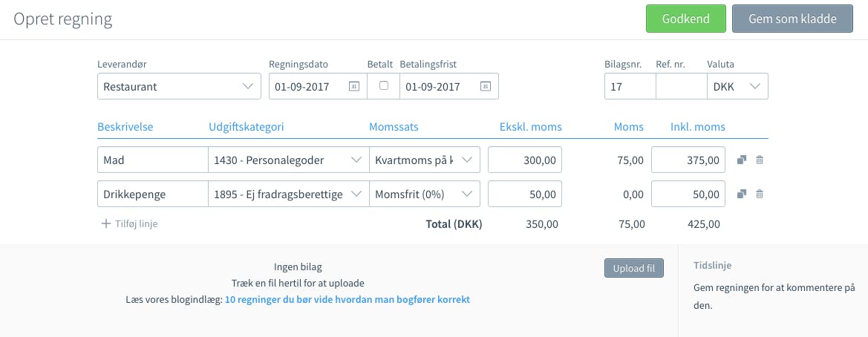Duplicate the Mad line with copy icon
This screenshot has width=868, height=337.
click(743, 160)
